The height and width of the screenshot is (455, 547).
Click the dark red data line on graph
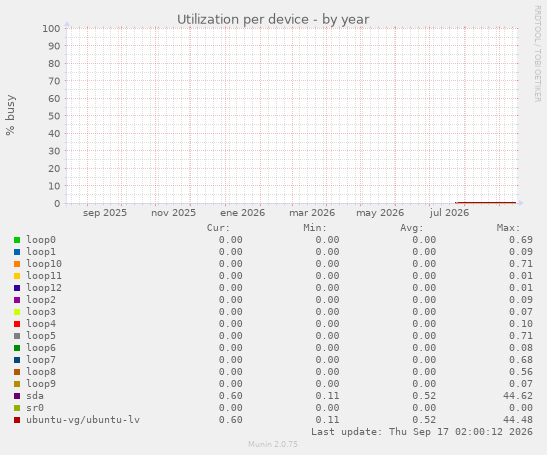click(x=485, y=202)
